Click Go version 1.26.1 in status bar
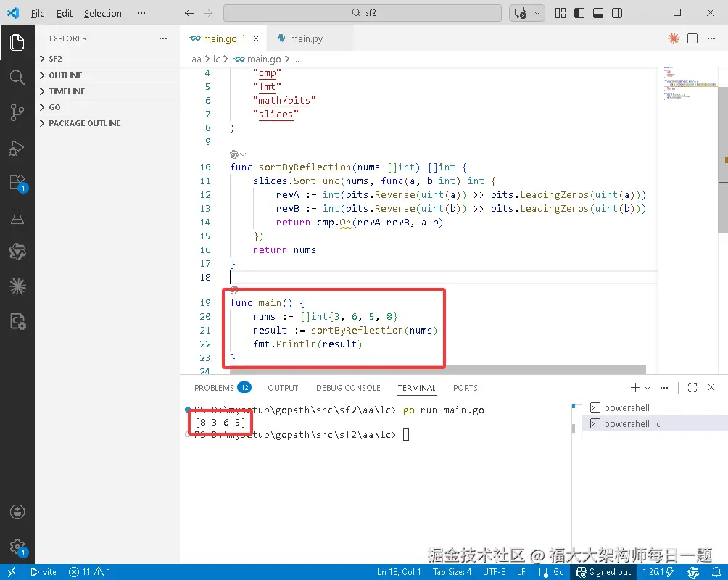 [658, 572]
